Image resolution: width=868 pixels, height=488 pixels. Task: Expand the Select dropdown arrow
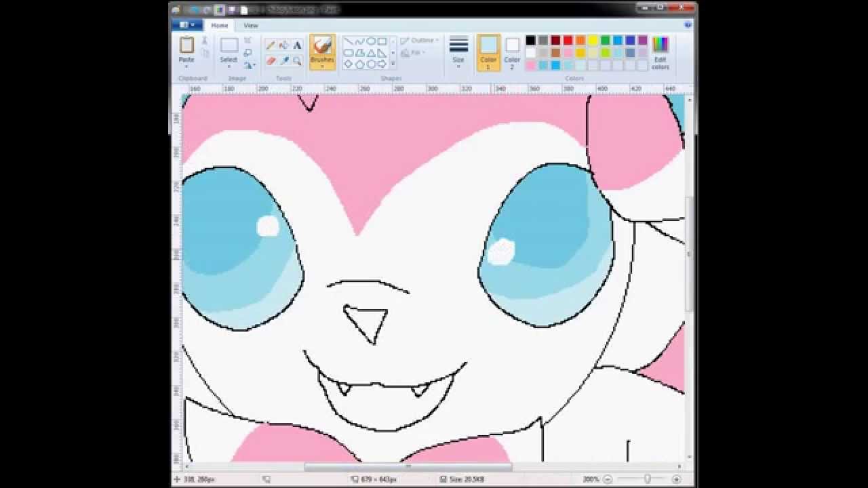click(x=229, y=66)
